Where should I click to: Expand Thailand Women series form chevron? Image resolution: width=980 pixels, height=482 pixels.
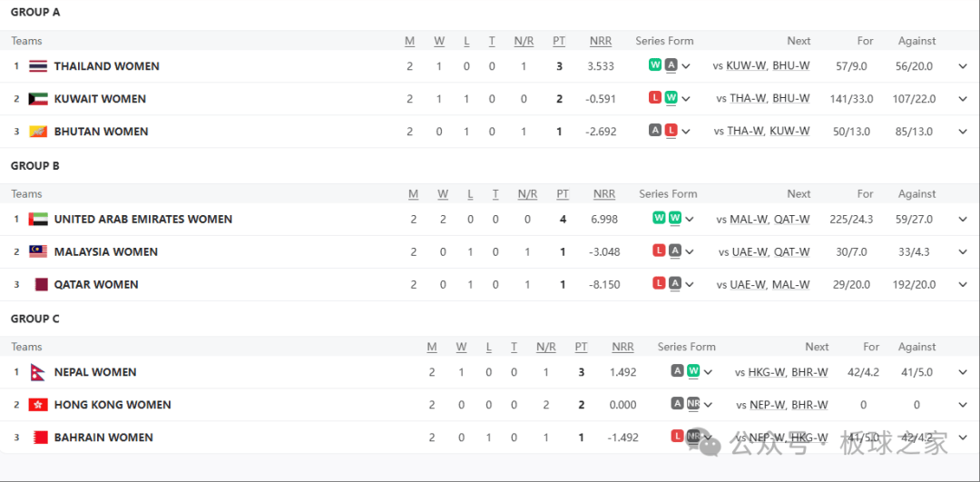pyautogui.click(x=686, y=66)
